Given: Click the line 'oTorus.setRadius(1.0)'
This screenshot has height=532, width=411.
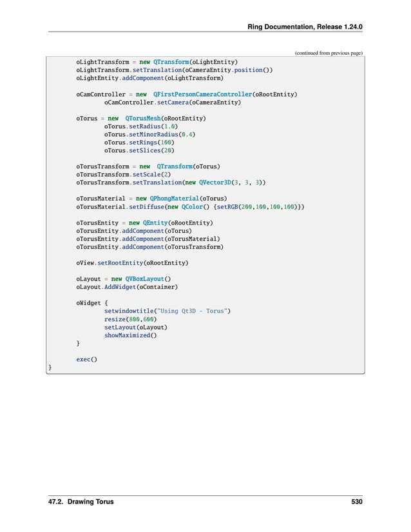Looking at the screenshot, I should click(141, 126).
